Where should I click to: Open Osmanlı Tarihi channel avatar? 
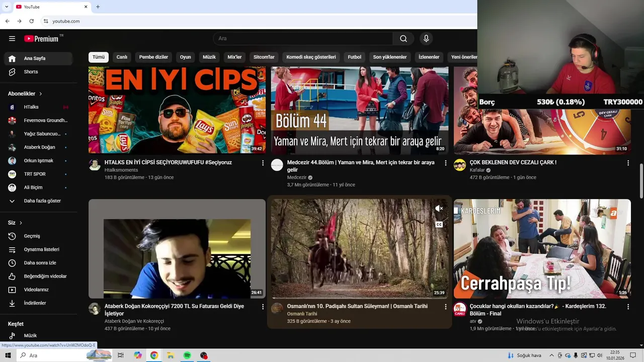[x=277, y=308]
